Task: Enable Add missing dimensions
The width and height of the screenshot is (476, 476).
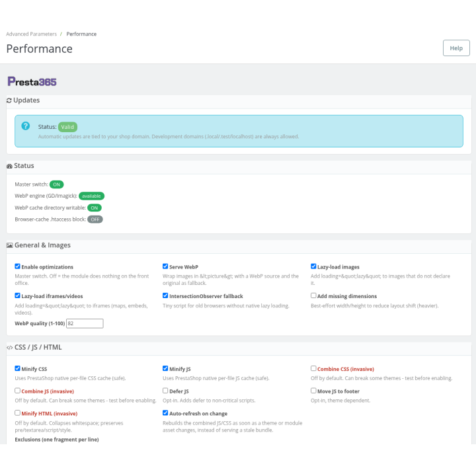Action: point(313,296)
